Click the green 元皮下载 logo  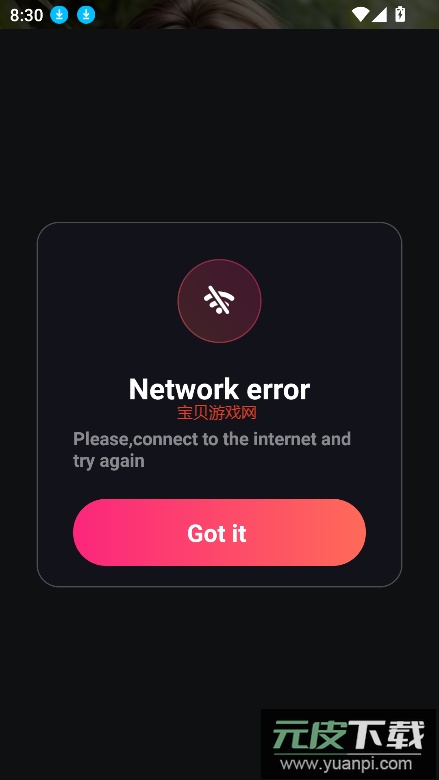pos(349,735)
